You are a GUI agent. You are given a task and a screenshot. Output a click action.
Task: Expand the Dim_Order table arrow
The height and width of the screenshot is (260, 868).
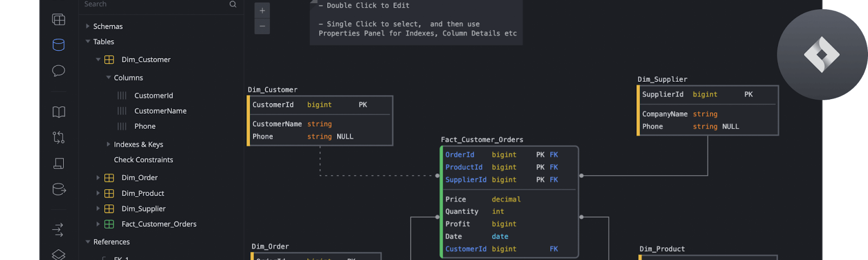tap(98, 178)
